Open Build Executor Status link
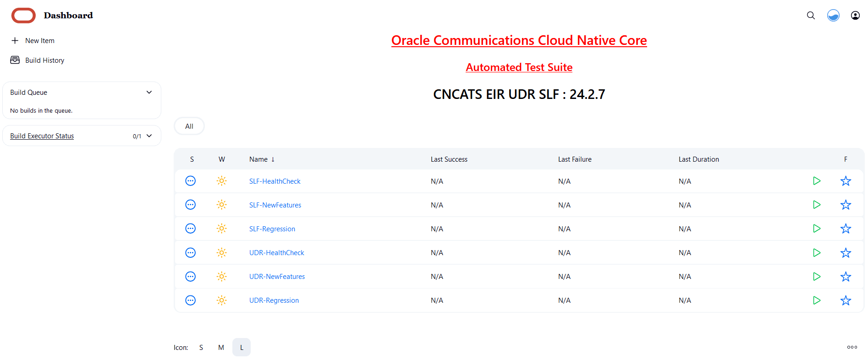The image size is (868, 360). pos(42,136)
